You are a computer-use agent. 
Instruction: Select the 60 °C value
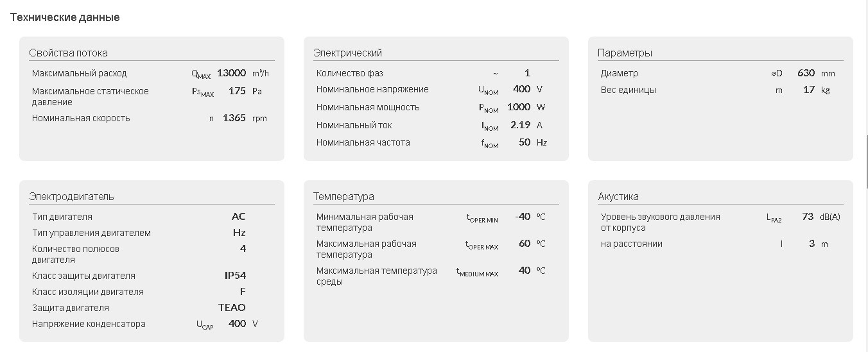[x=525, y=244]
